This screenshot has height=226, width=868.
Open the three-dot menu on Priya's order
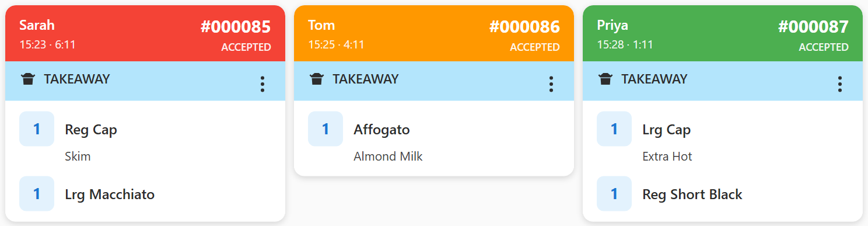click(x=839, y=84)
